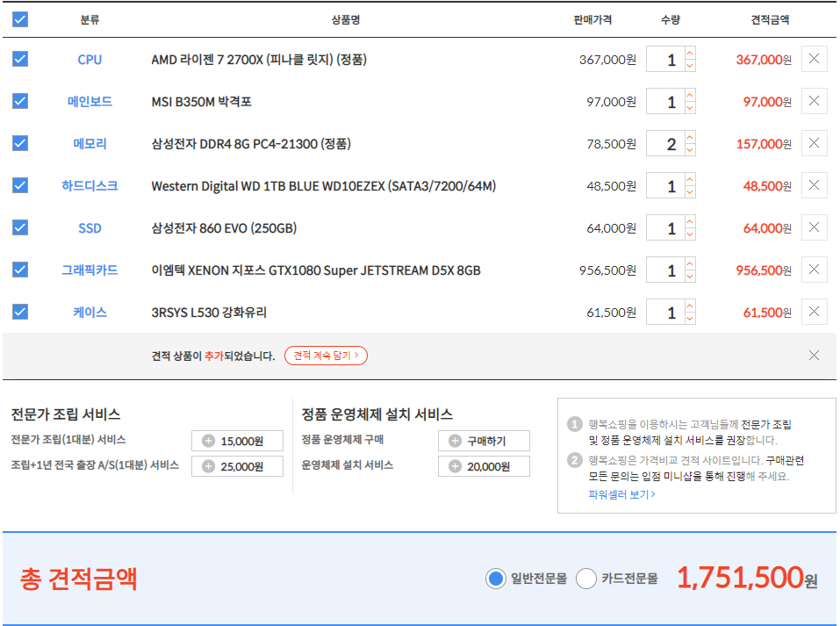
Task: Toggle the select-all checkbox in the header
Action: [20, 19]
